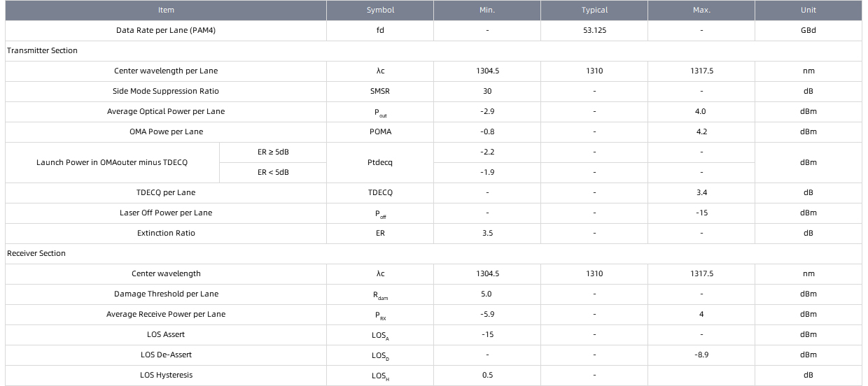Click the ER < 5dB condition cell
The height and width of the screenshot is (386, 868).
[x=273, y=173]
